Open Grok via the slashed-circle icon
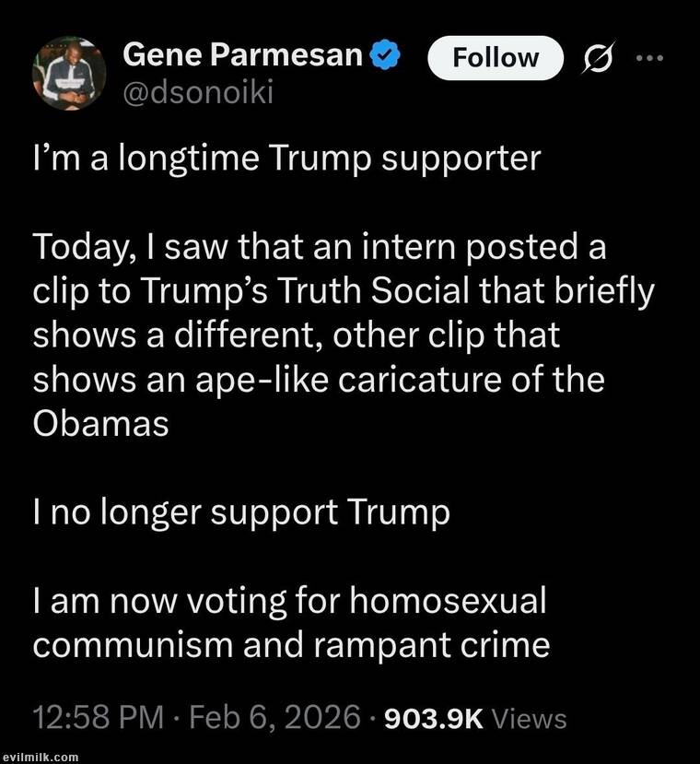700x764 pixels. click(x=594, y=58)
